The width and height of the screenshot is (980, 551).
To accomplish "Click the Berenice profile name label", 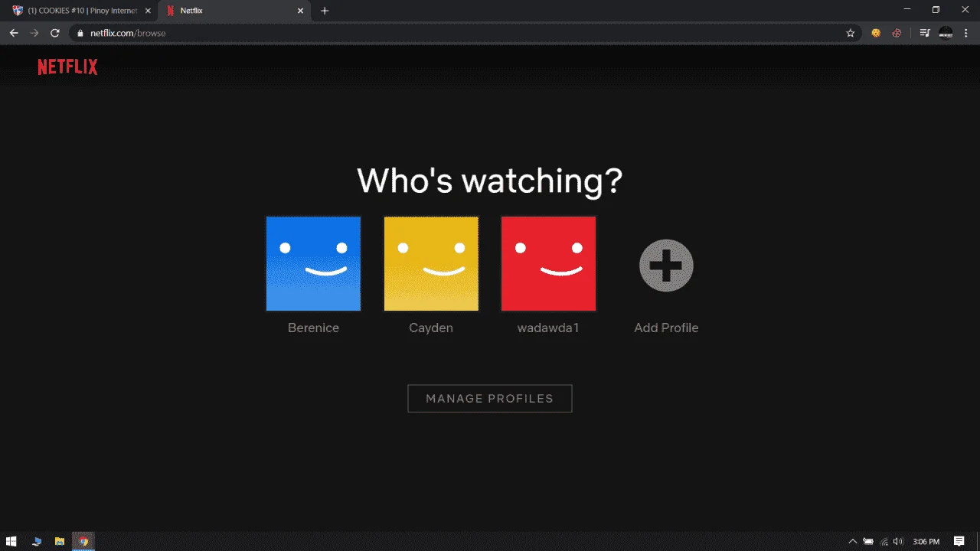I will click(313, 328).
